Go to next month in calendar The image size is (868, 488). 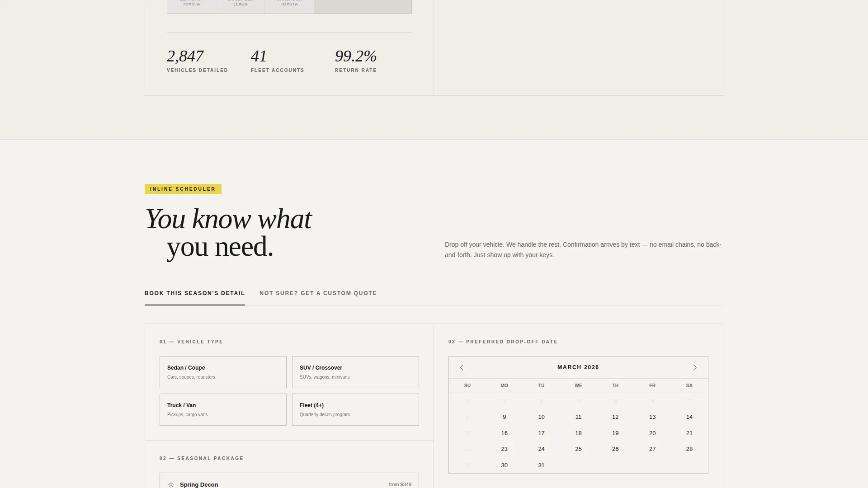click(x=695, y=367)
